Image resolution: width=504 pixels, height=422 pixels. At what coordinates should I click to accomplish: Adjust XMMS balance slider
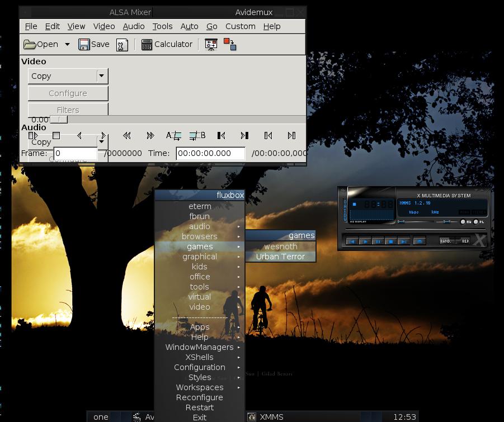click(x=447, y=221)
